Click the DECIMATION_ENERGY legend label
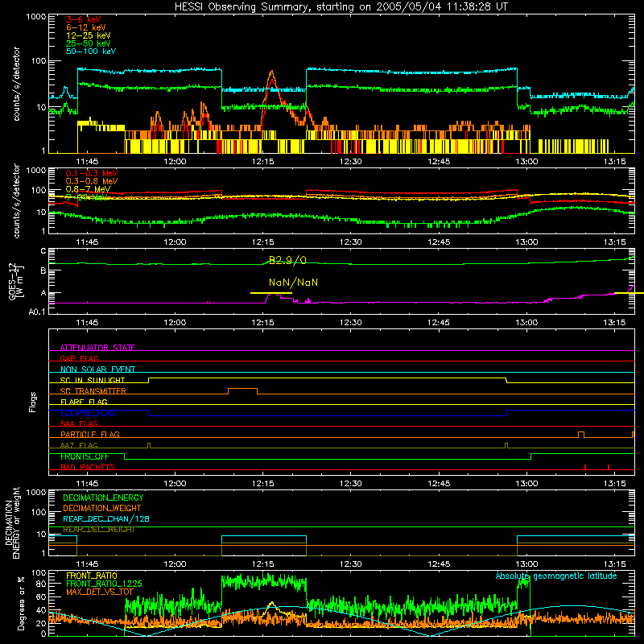Viewport: 644px width, 644px height. tap(103, 497)
